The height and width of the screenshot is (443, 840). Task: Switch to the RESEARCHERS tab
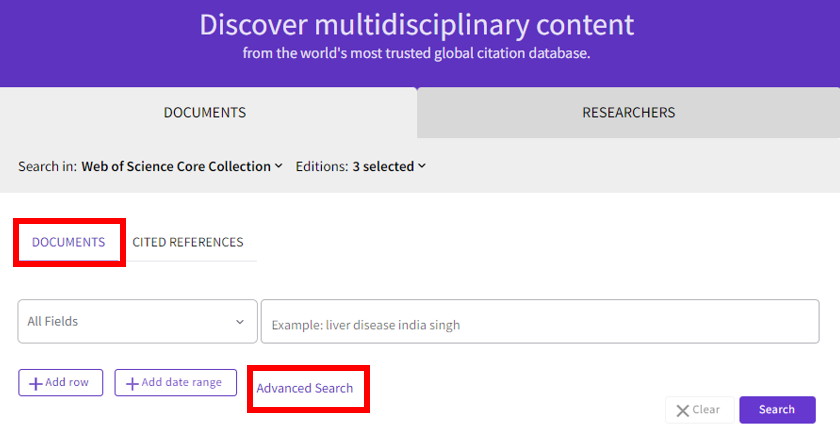(628, 112)
